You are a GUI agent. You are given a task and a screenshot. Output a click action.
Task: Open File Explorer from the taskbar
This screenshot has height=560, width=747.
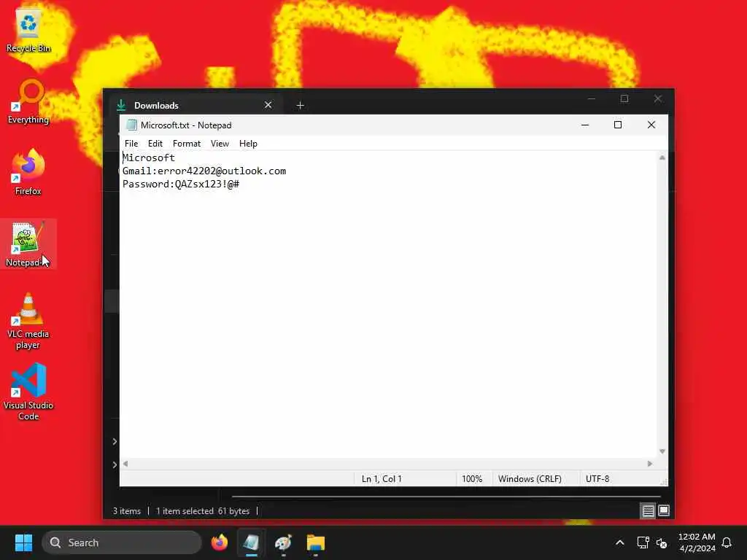click(x=315, y=542)
